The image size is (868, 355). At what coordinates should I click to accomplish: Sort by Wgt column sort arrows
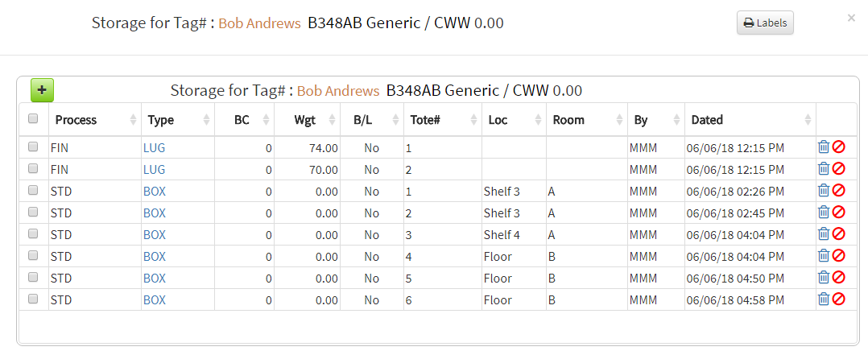332,120
